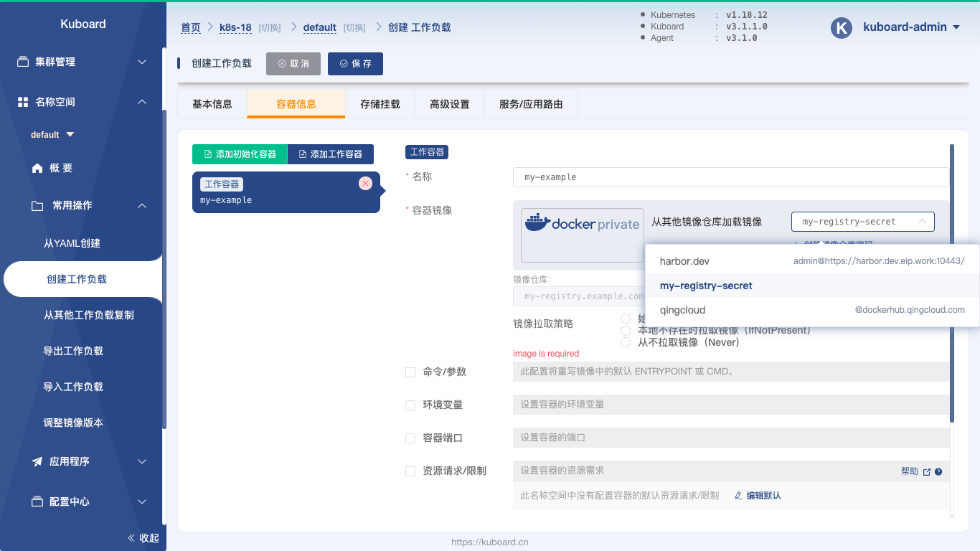Tick the 命令/参数 checkbox
Viewport: 980px width, 551px height.
410,372
